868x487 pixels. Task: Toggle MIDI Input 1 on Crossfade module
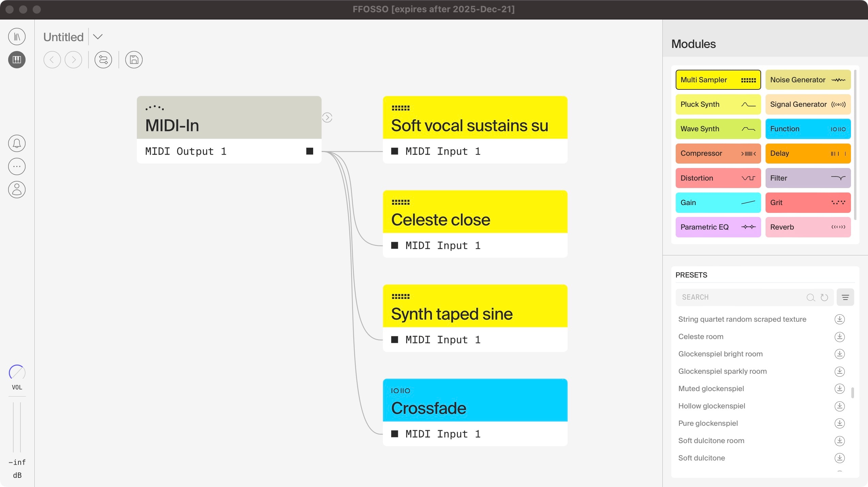coord(395,434)
